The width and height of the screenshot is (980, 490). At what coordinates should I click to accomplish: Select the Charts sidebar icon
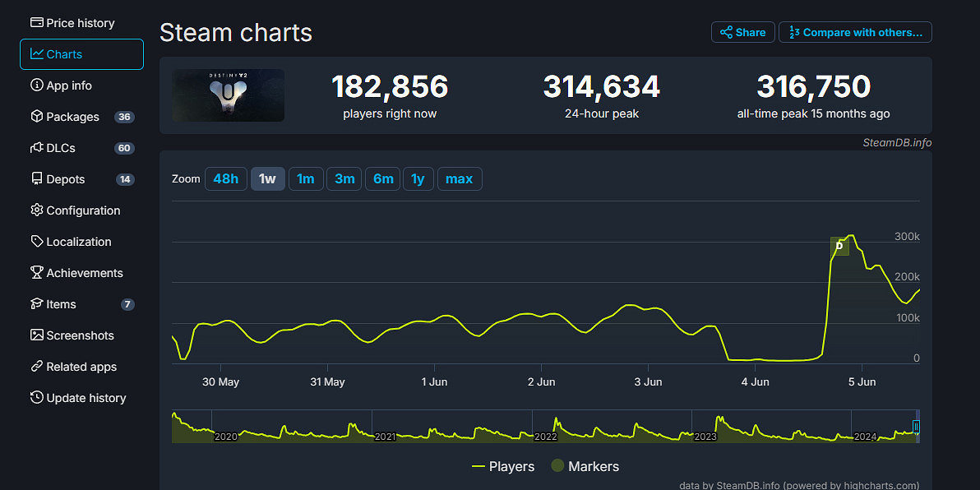point(60,53)
